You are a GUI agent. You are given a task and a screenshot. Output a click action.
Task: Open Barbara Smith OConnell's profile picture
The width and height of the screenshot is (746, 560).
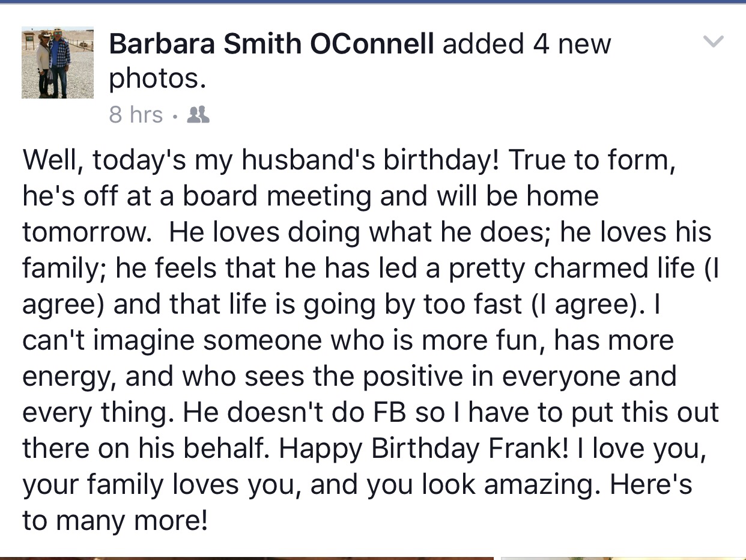tap(58, 62)
